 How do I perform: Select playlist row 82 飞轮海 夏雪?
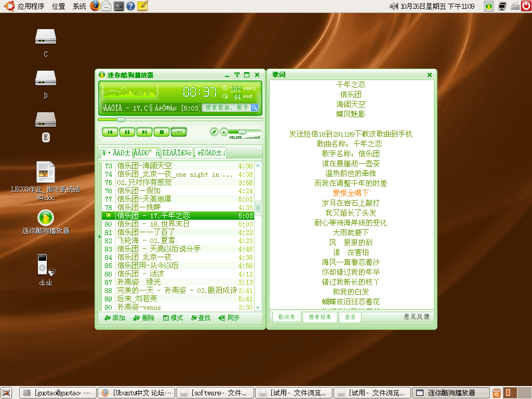click(x=178, y=241)
